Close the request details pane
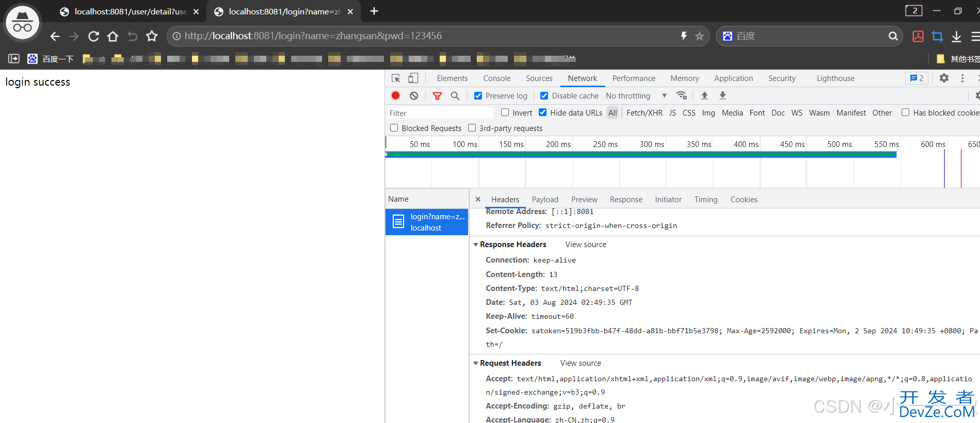Screen dimensions: 980x423 (478, 199)
